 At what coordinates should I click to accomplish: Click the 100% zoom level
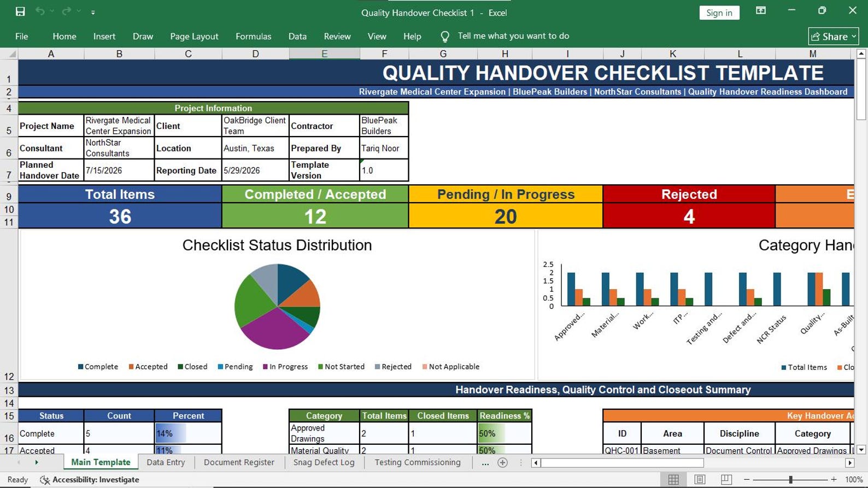point(854,479)
